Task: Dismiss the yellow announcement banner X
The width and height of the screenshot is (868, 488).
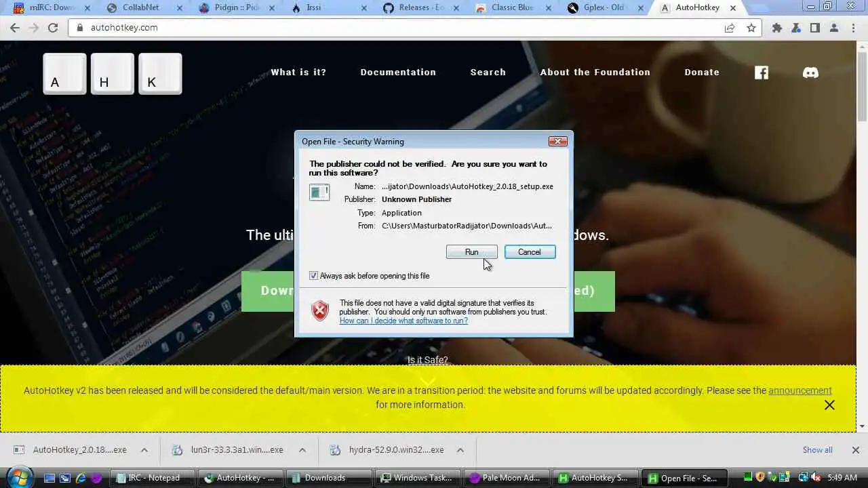Action: point(829,405)
